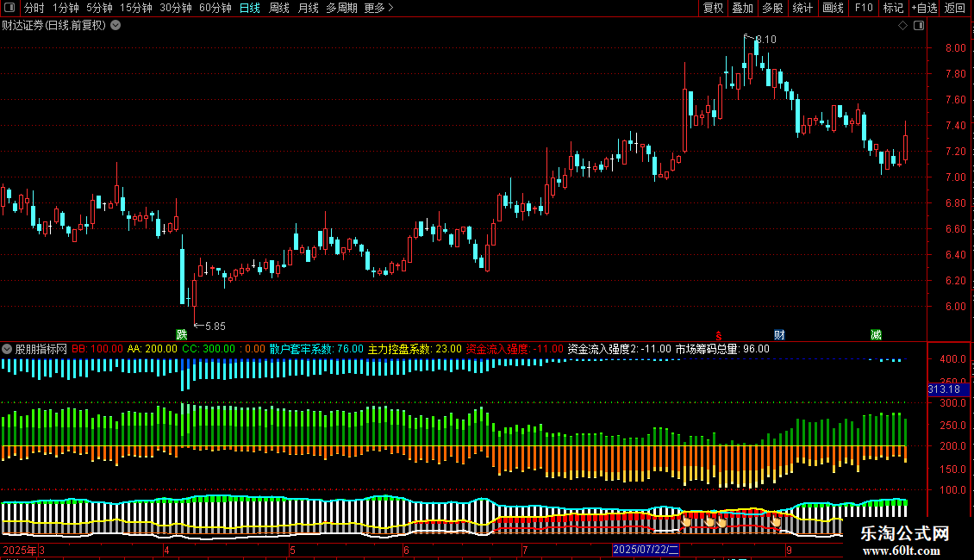Expand dropdown next to 财达证券 title
Viewport: 974px width, 560px height.
pyautogui.click(x=116, y=26)
